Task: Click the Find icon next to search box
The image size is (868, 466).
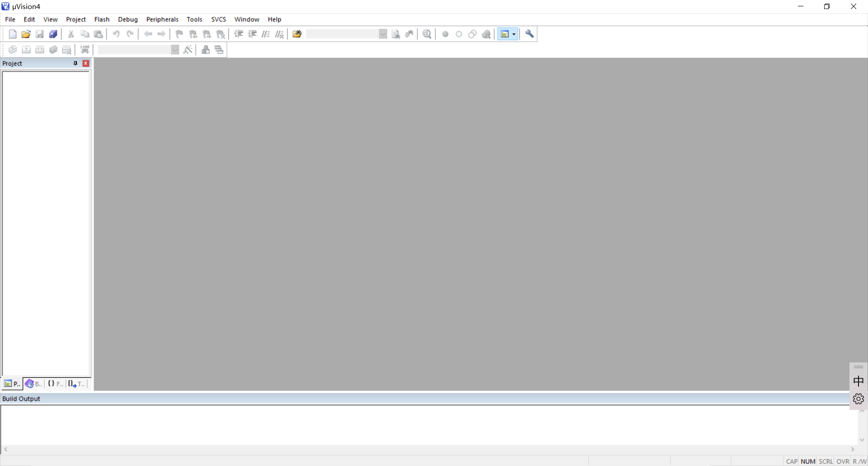Action: pos(396,34)
